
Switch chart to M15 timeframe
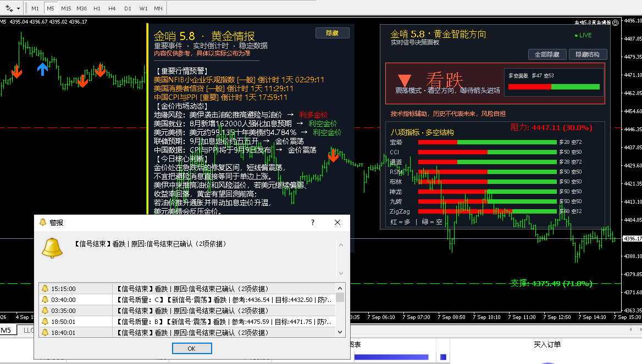click(66, 8)
